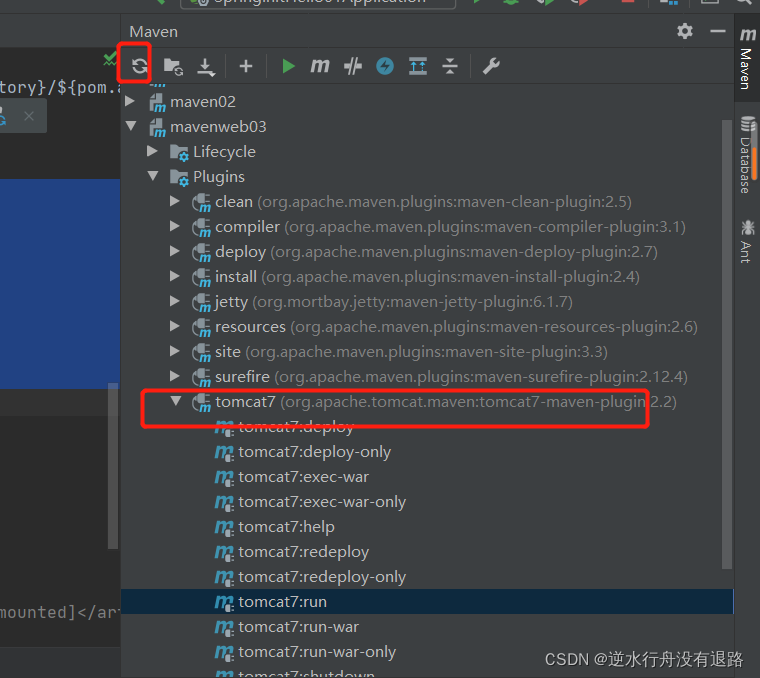The width and height of the screenshot is (760, 678).
Task: Click the editor vertical scrollbar
Action: point(113,466)
